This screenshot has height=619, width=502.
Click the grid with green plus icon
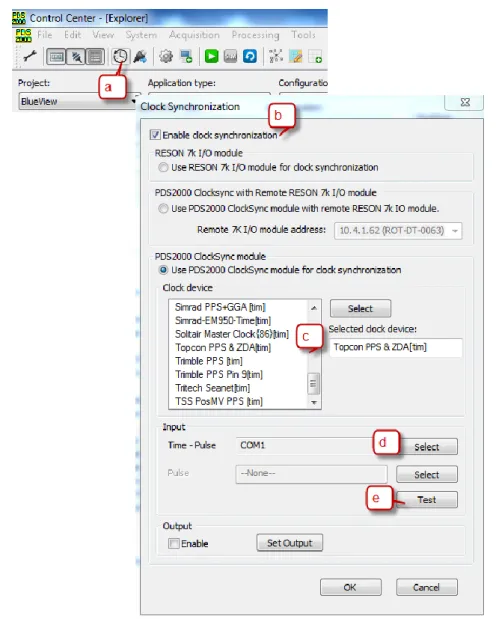pyautogui.click(x=315, y=56)
